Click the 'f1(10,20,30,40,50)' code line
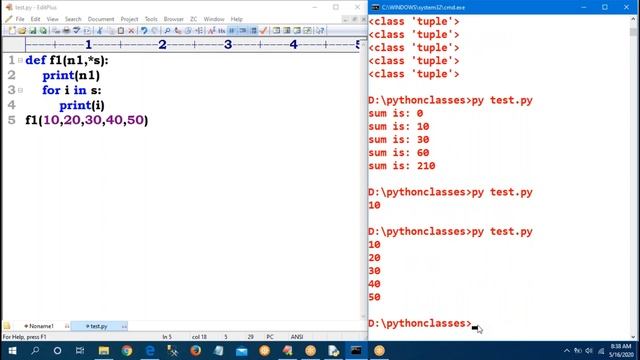Screen dimensions: 640x360 (x=87, y=120)
